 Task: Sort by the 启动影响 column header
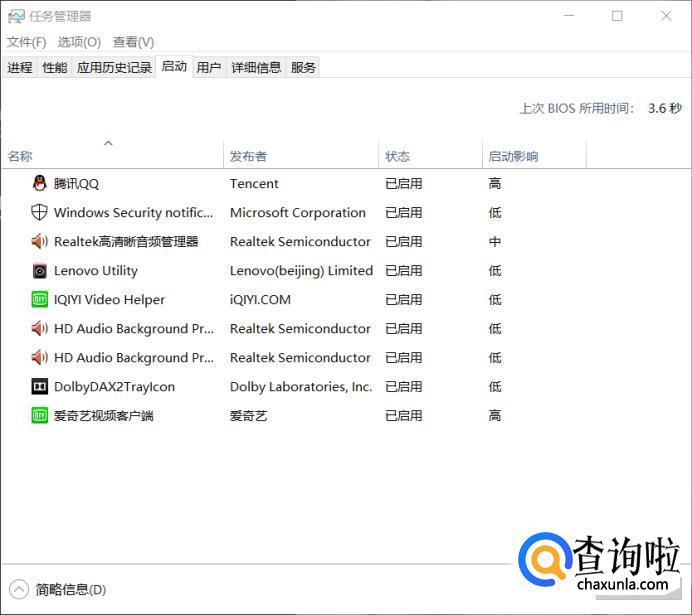point(534,153)
